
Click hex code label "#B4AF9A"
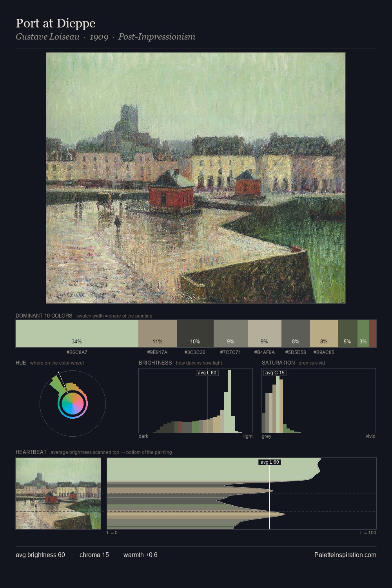pyautogui.click(x=265, y=352)
